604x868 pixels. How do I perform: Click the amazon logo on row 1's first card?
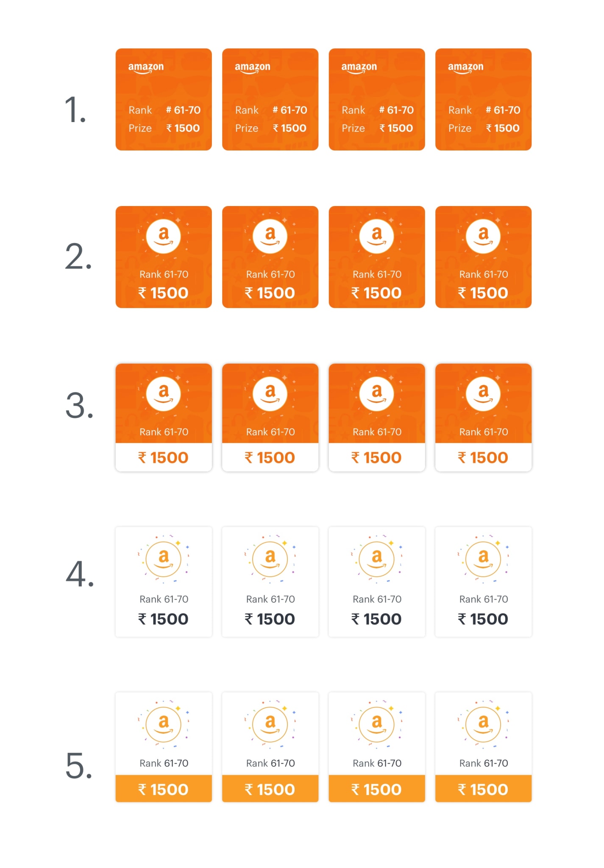pyautogui.click(x=146, y=68)
